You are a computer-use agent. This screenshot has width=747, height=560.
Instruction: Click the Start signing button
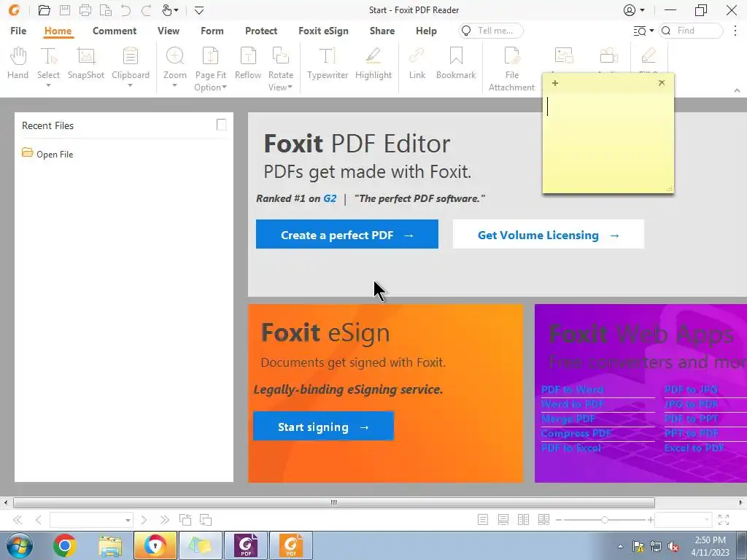(x=323, y=426)
